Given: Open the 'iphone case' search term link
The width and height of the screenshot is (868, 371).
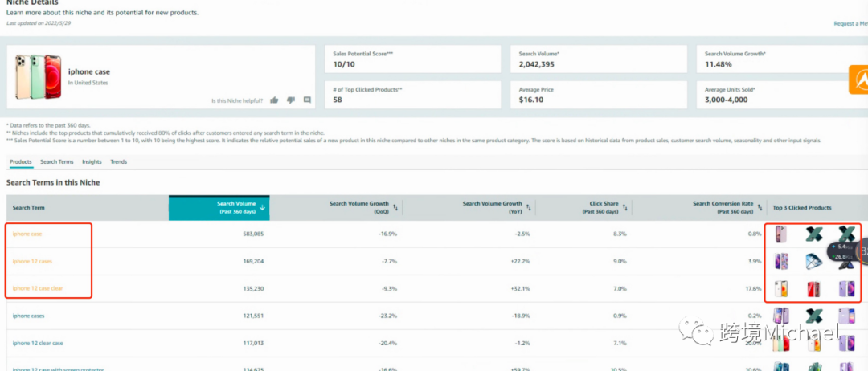Looking at the screenshot, I should 27,234.
